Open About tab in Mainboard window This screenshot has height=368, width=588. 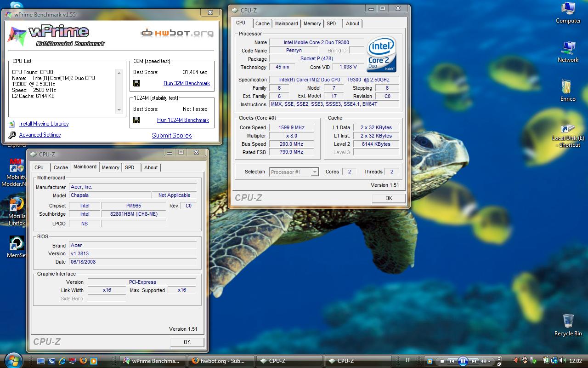tap(151, 167)
